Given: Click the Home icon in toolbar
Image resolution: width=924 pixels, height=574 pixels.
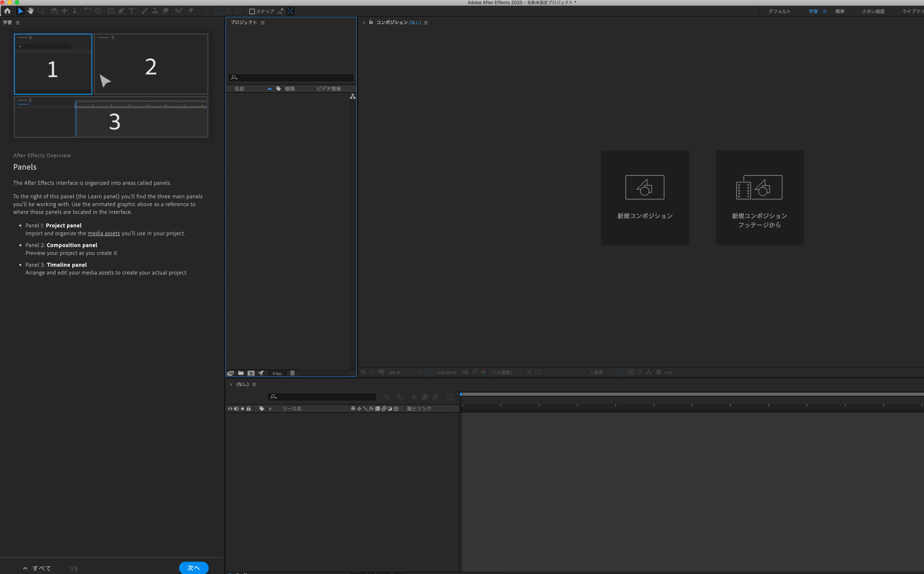Looking at the screenshot, I should [7, 11].
